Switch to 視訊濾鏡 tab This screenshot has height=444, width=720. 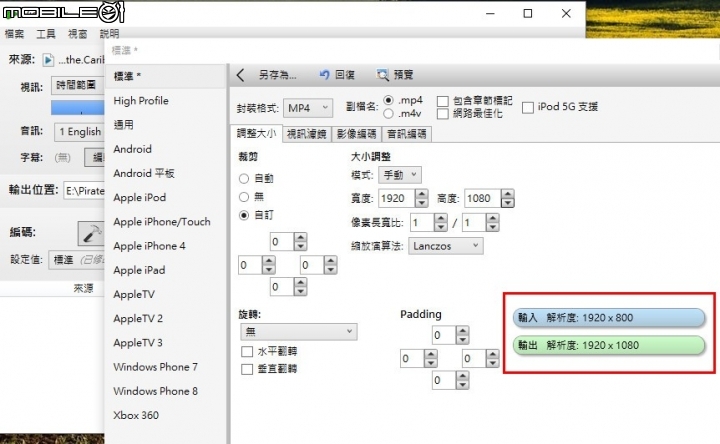point(306,134)
